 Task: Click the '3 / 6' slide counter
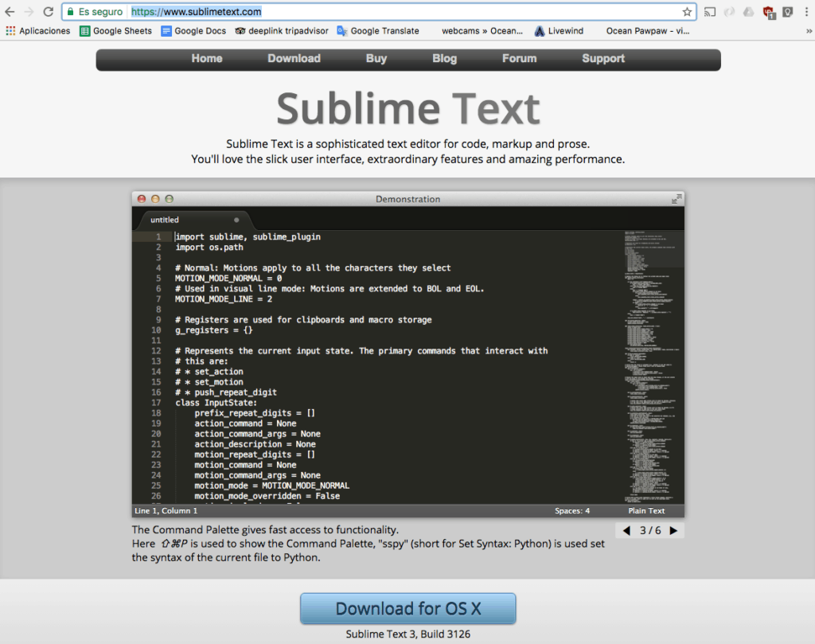[650, 531]
